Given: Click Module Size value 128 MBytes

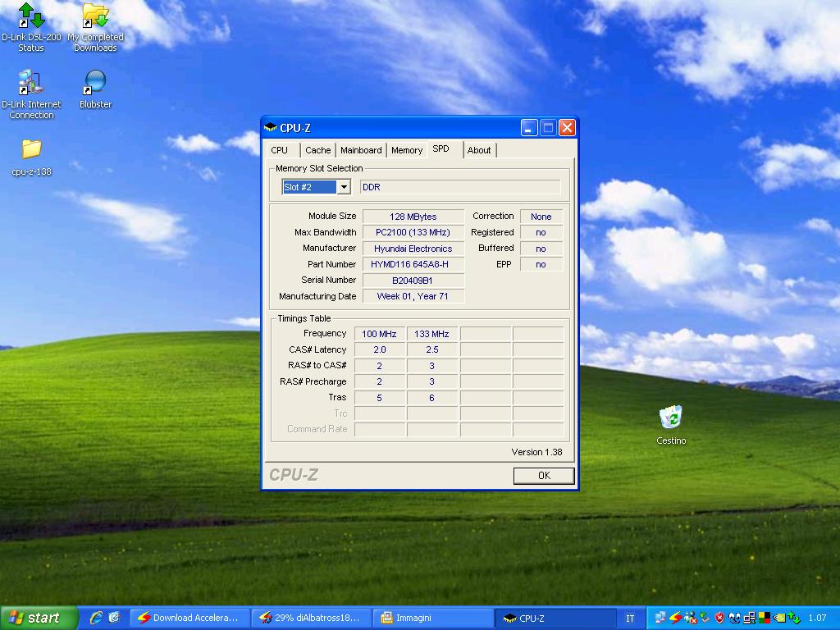Looking at the screenshot, I should 413,217.
